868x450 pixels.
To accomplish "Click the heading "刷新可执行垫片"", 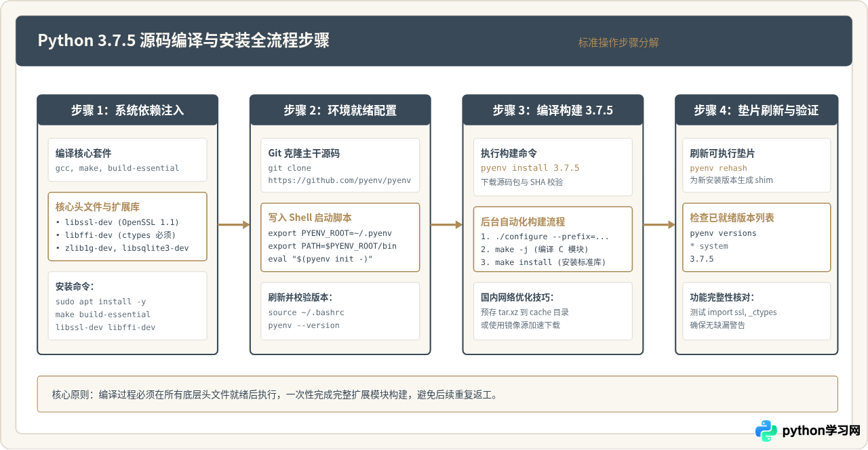I will tap(722, 154).
